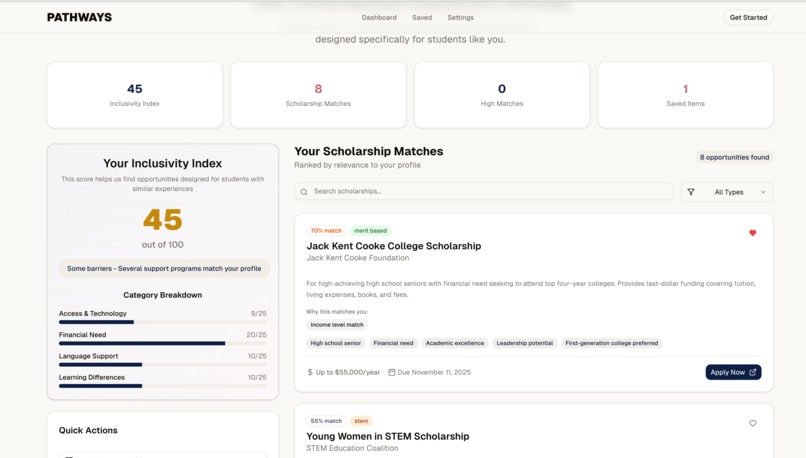806x458 pixels.
Task: Open the Saved nav item
Action: pyautogui.click(x=422, y=17)
